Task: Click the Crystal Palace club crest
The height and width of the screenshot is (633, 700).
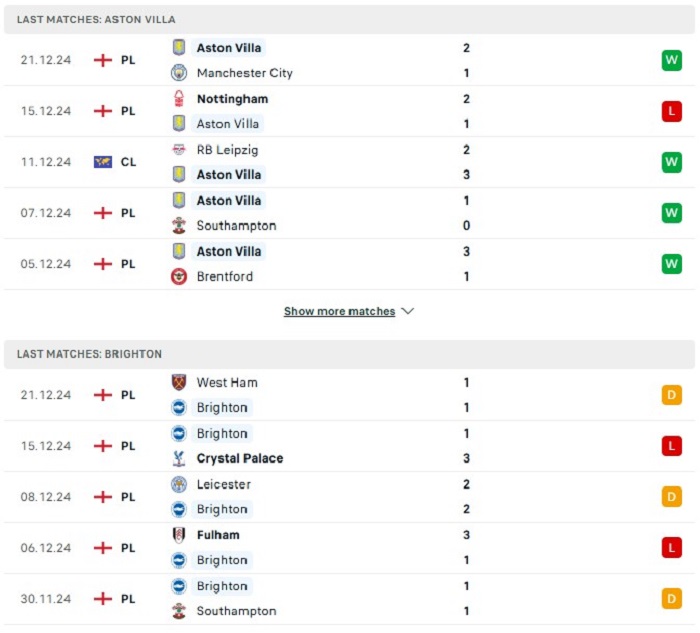Action: pyautogui.click(x=179, y=458)
